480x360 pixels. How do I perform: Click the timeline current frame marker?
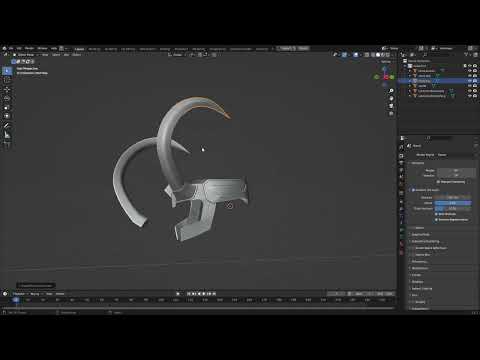coord(16,300)
